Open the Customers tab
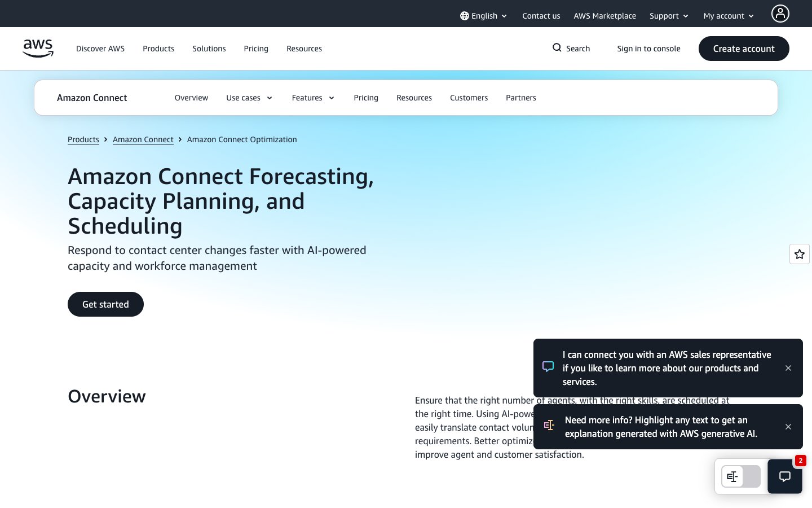This screenshot has width=812, height=508. pyautogui.click(x=469, y=98)
